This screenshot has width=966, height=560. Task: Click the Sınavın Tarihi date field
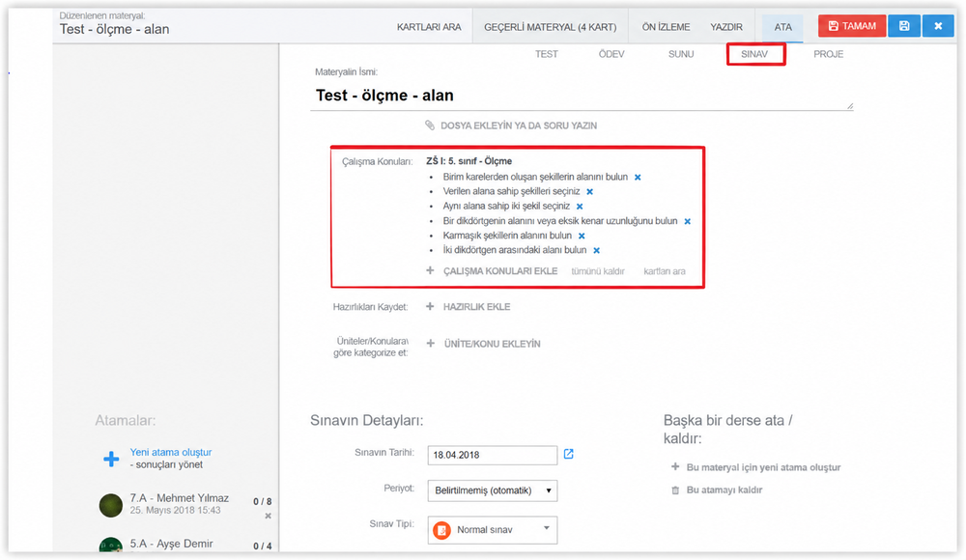pos(493,456)
